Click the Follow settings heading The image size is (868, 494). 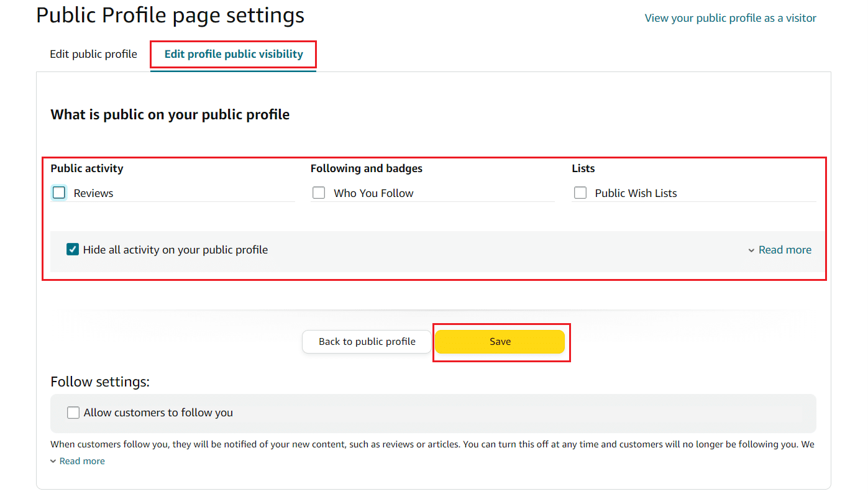coord(100,382)
